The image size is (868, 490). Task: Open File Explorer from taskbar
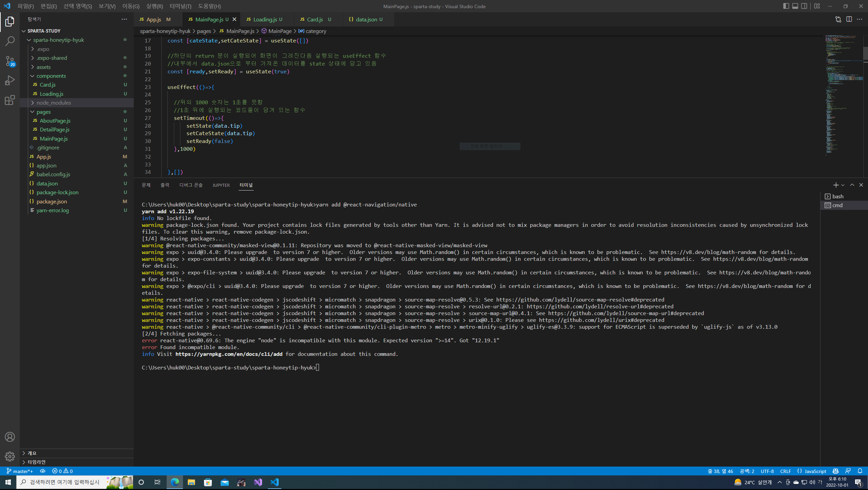click(x=191, y=482)
